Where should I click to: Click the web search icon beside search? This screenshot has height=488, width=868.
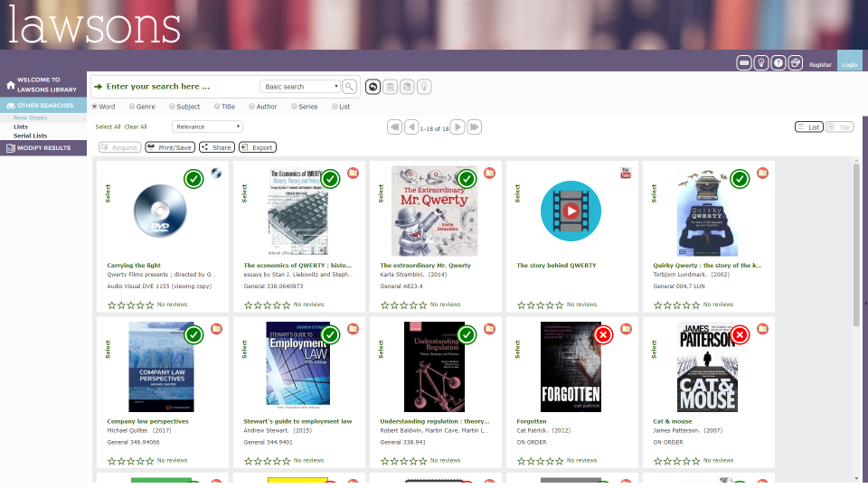point(407,87)
